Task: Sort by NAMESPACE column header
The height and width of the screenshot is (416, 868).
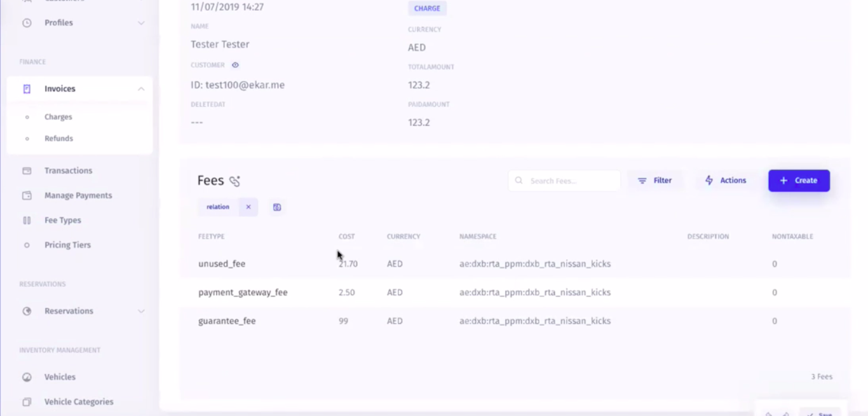Action: tap(478, 237)
